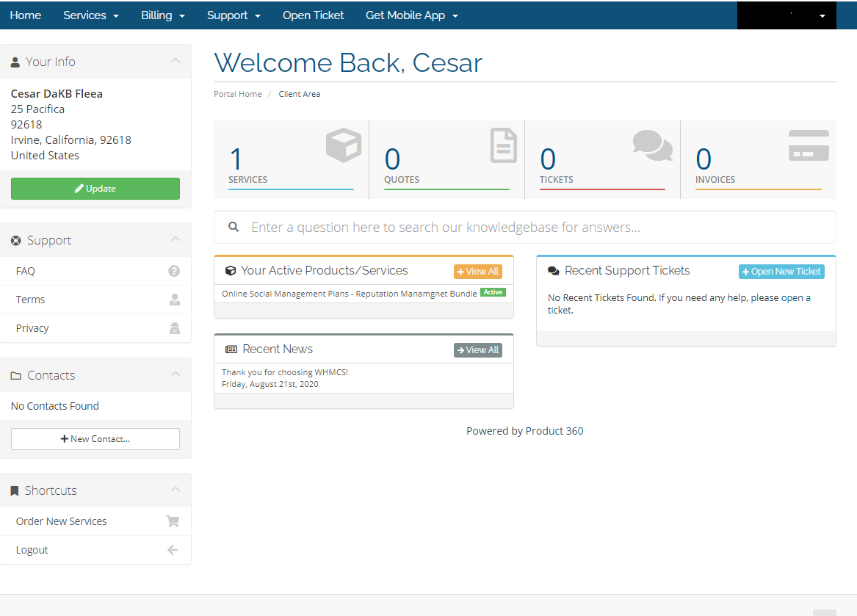This screenshot has height=616, width=857.
Task: Click the green Active status badge
Action: point(493,292)
